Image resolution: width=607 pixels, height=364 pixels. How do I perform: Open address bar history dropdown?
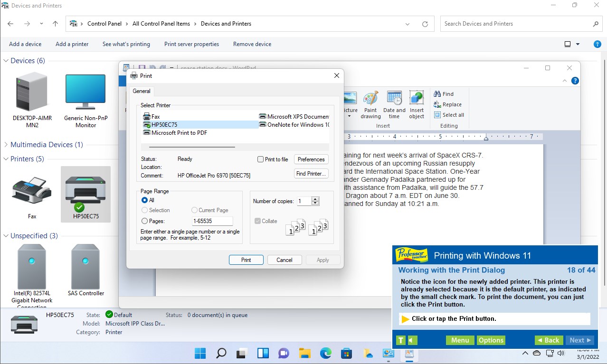pos(408,24)
